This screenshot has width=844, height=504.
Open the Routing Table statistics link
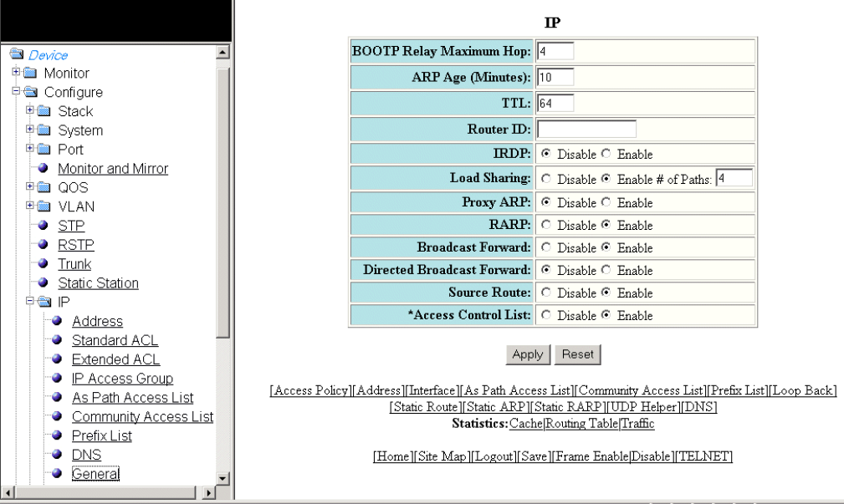[582, 424]
